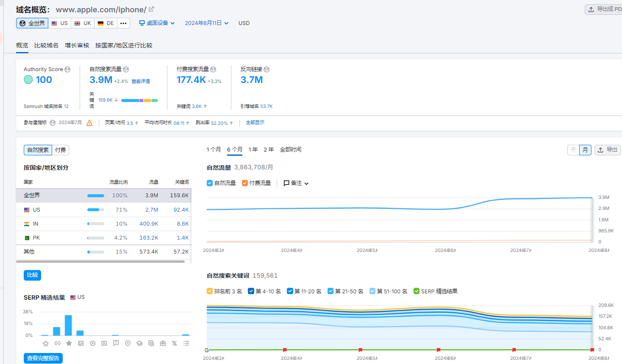Select the bulleted list SERP icon

(186, 343)
